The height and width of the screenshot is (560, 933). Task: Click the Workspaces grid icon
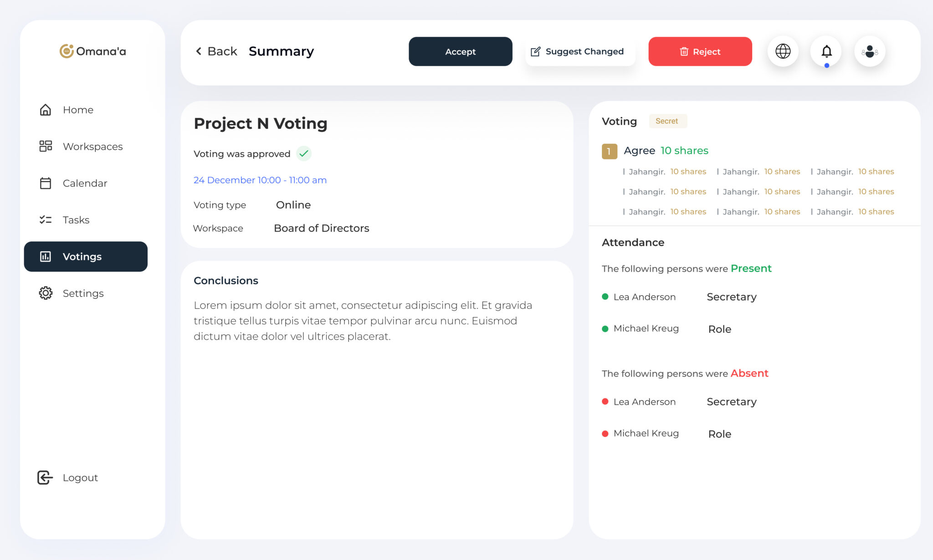click(46, 146)
